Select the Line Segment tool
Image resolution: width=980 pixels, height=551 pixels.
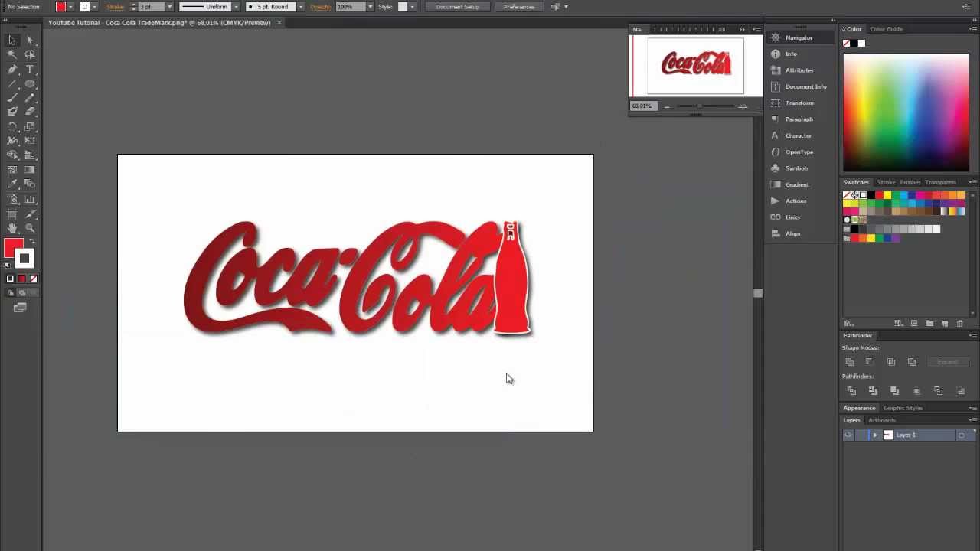pyautogui.click(x=12, y=83)
